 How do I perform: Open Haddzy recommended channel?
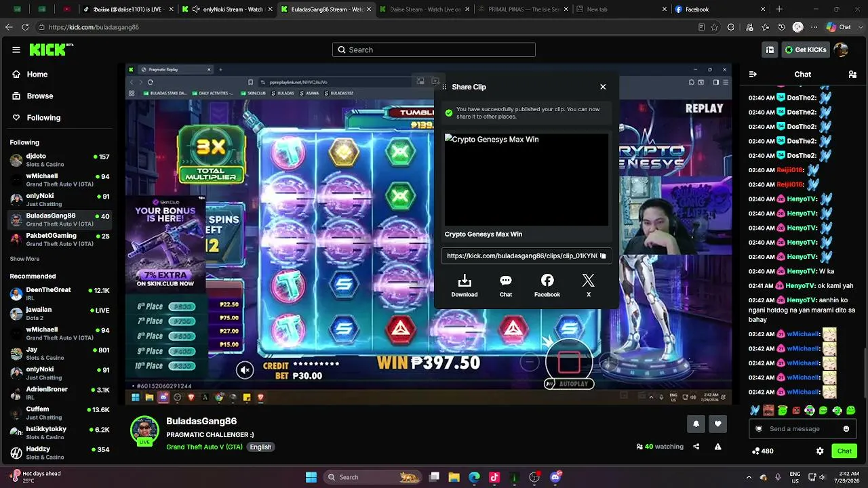pyautogui.click(x=60, y=453)
